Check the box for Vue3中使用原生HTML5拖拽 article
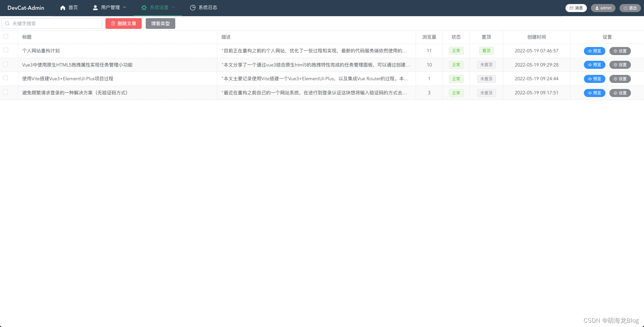Screen dimensions: 644x327 pos(6,64)
